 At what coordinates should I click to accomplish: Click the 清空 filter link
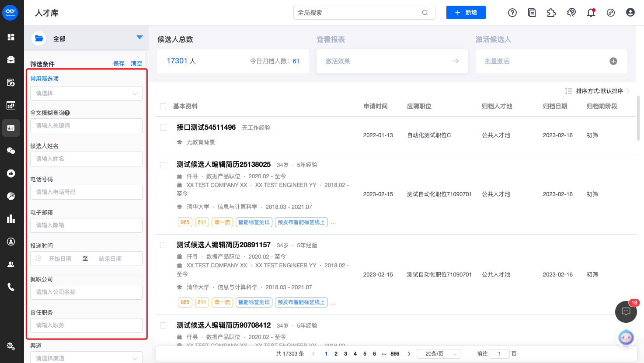point(136,64)
